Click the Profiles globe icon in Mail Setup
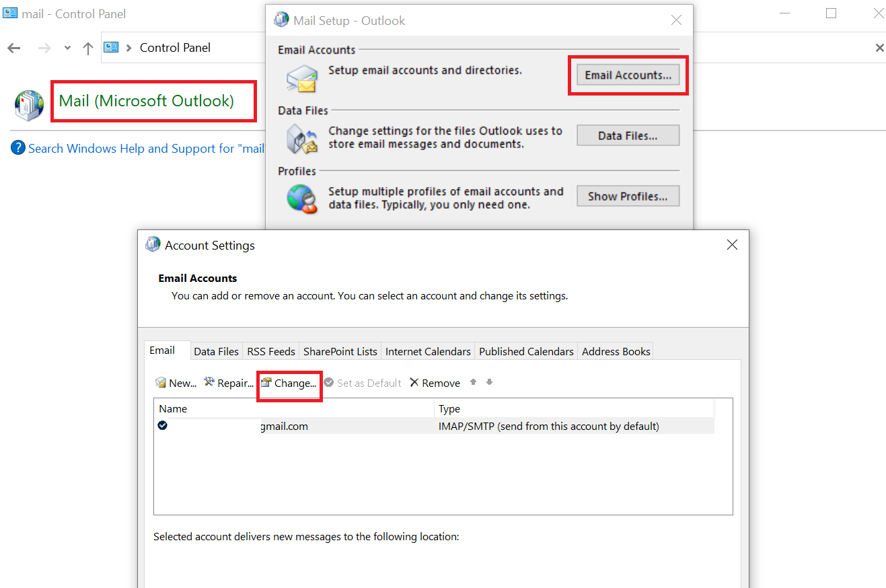This screenshot has height=588, width=886. click(x=301, y=198)
